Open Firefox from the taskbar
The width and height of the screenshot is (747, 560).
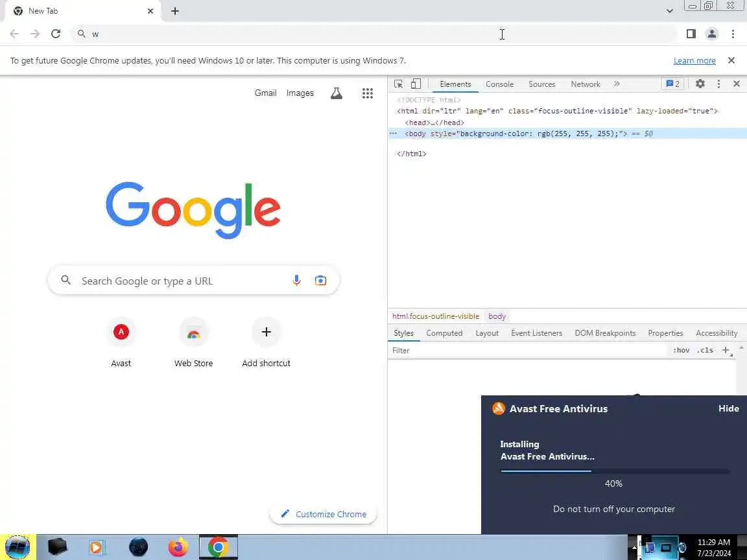[178, 547]
